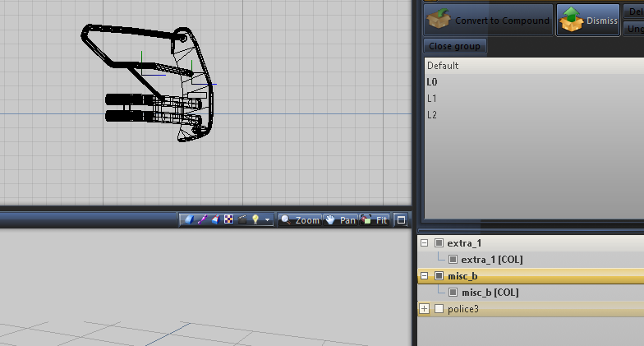The width and height of the screenshot is (644, 346).
Task: Click the blue solid shading icon
Action: [x=188, y=220]
